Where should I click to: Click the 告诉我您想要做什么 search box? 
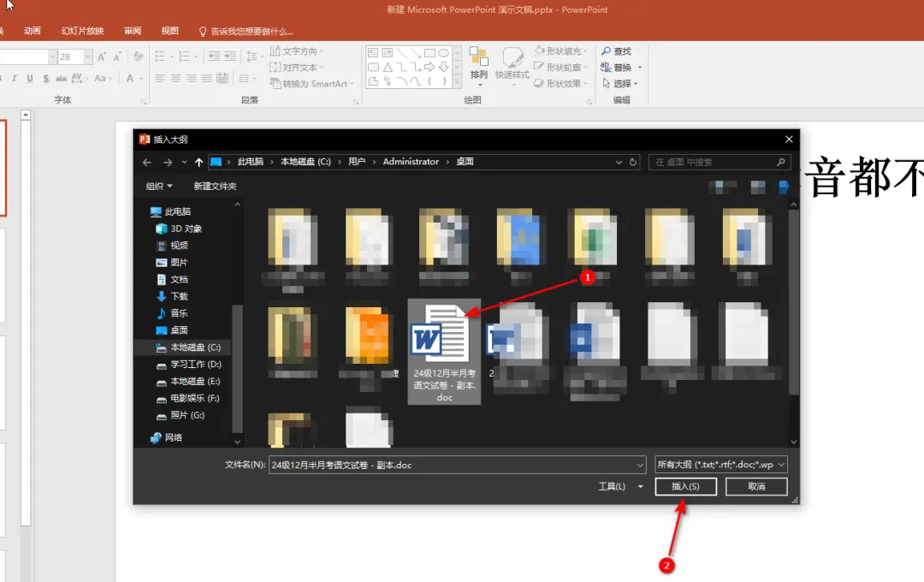tap(246, 32)
